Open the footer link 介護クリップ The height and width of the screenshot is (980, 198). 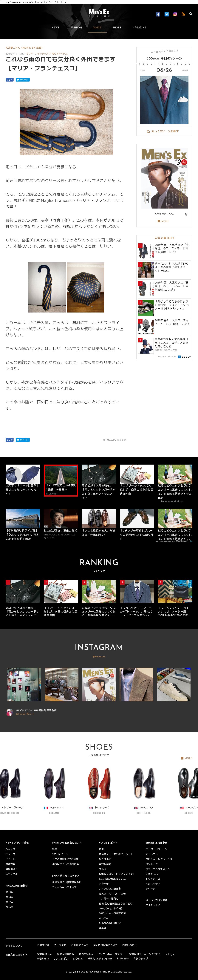(141, 959)
